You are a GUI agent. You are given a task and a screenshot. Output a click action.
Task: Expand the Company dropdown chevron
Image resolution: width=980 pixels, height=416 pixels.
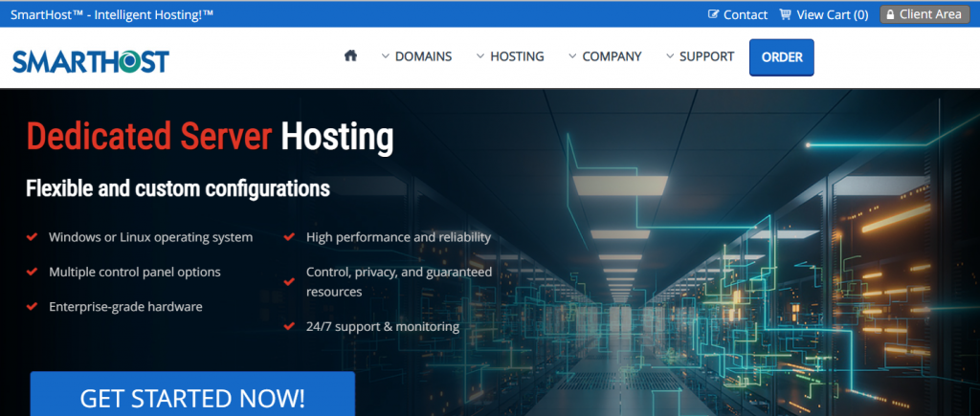tap(572, 56)
